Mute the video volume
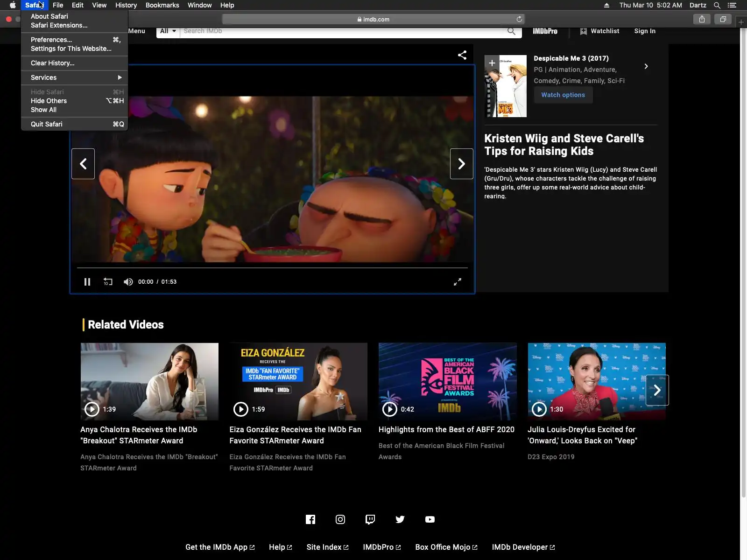The width and height of the screenshot is (747, 560). [x=128, y=282]
